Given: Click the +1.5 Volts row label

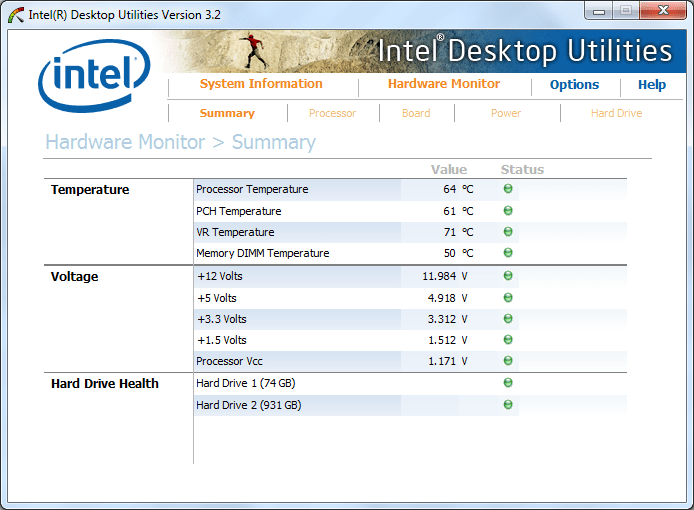Looking at the screenshot, I should [x=222, y=340].
